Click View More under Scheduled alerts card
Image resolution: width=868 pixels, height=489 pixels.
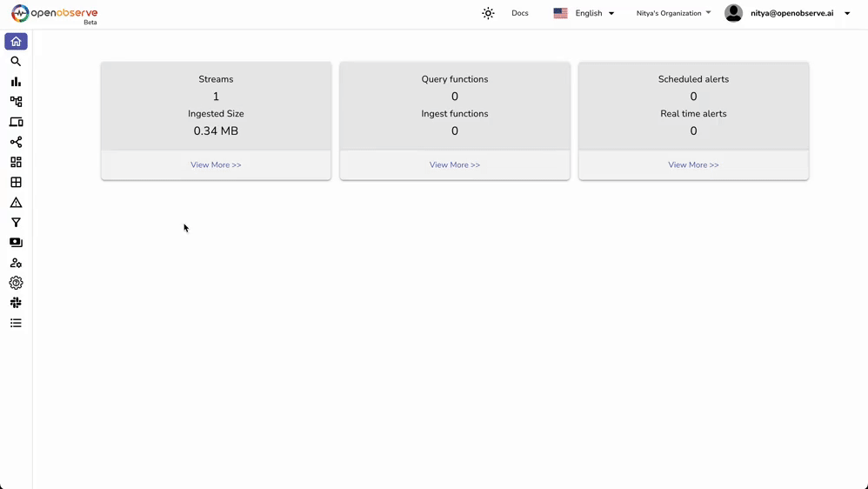pos(693,165)
